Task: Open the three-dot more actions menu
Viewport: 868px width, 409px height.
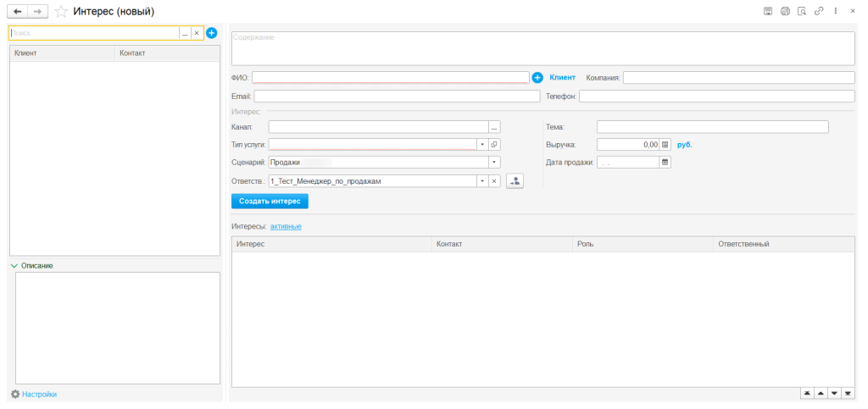Action: [x=836, y=11]
